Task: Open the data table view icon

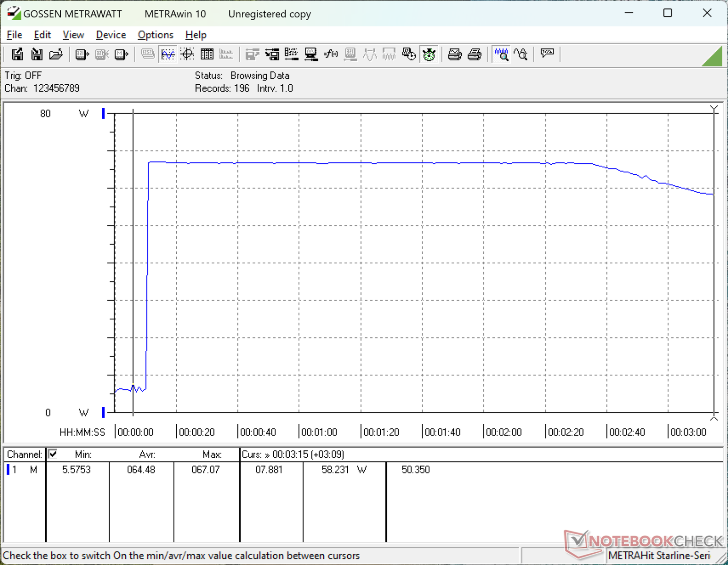Action: (x=207, y=55)
